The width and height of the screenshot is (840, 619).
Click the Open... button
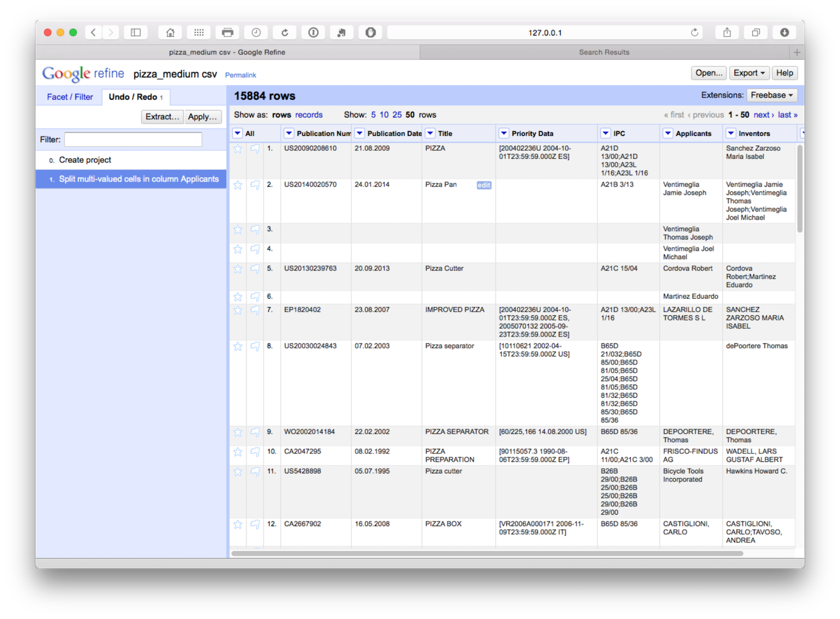[709, 73]
